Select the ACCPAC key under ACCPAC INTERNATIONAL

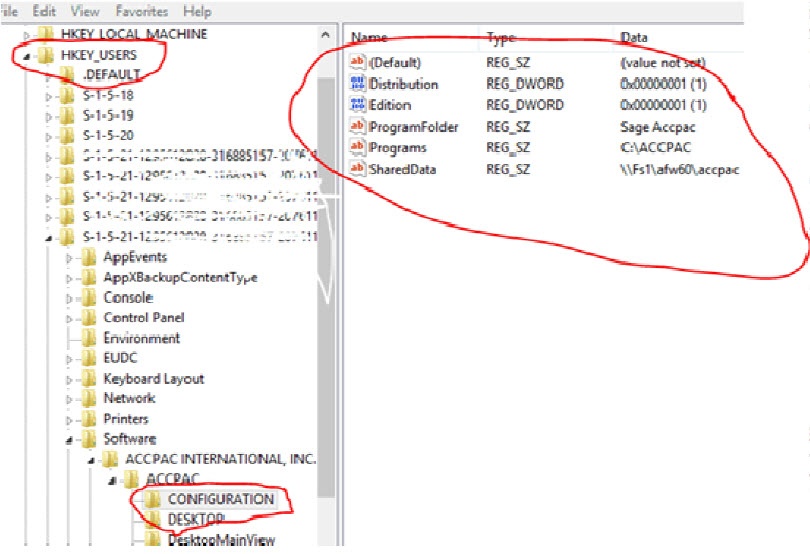173,480
